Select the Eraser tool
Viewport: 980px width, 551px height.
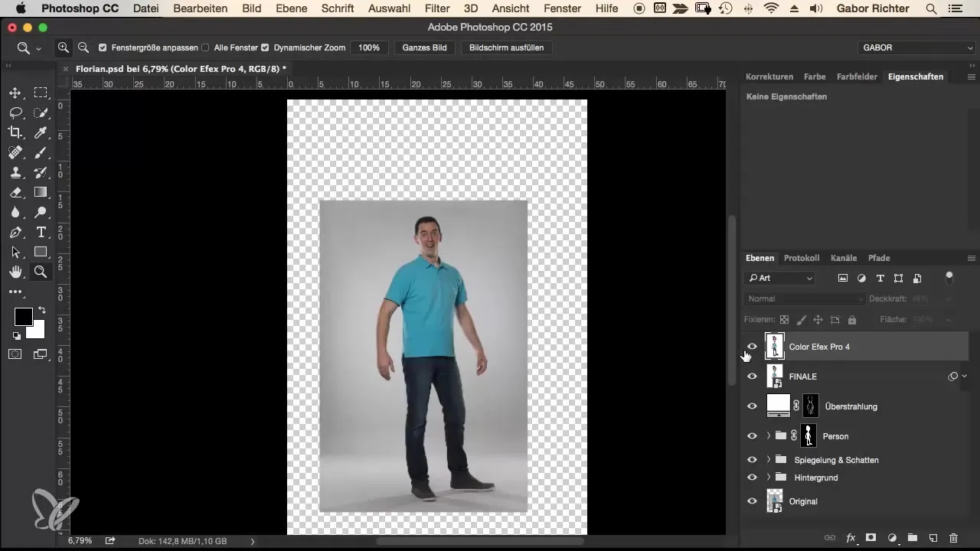tap(15, 192)
